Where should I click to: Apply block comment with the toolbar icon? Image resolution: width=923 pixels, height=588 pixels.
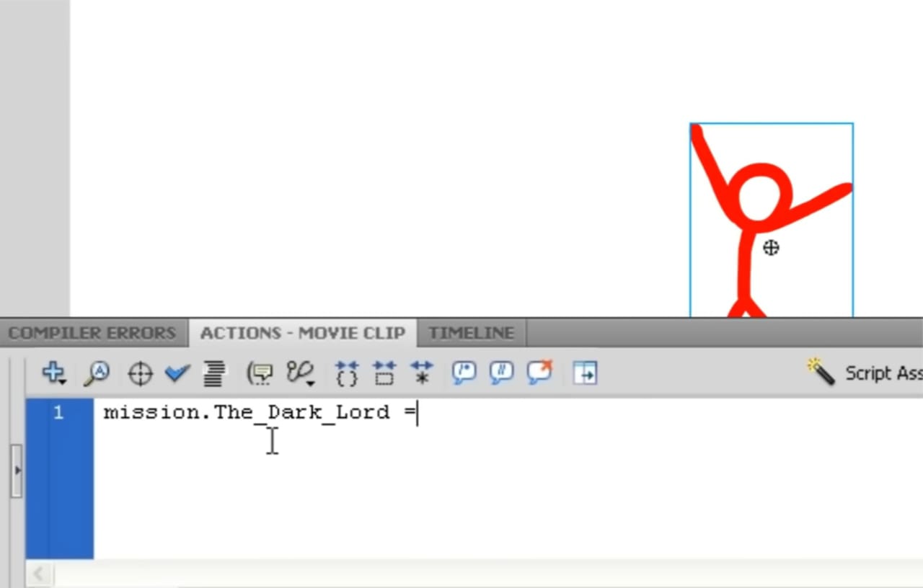point(464,373)
